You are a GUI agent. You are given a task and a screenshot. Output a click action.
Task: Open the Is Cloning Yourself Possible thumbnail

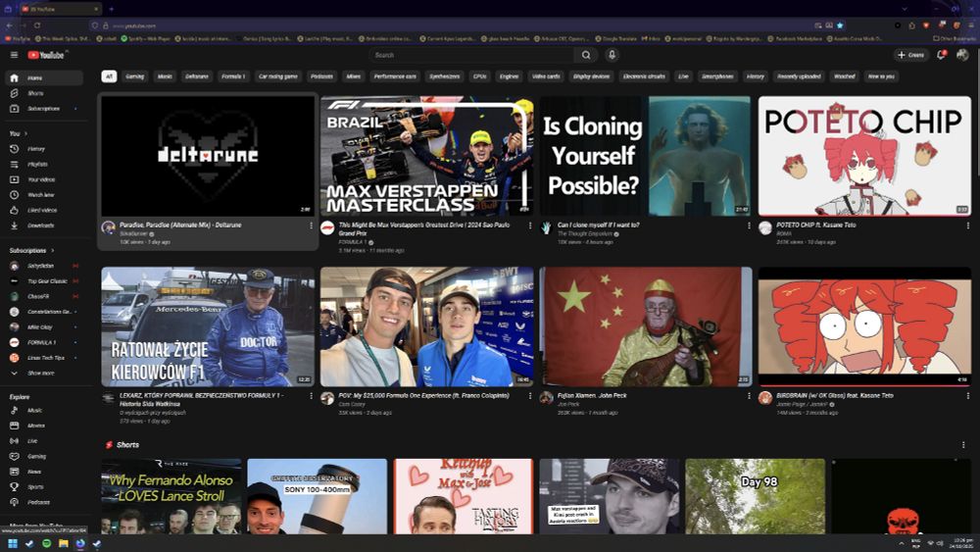click(646, 156)
